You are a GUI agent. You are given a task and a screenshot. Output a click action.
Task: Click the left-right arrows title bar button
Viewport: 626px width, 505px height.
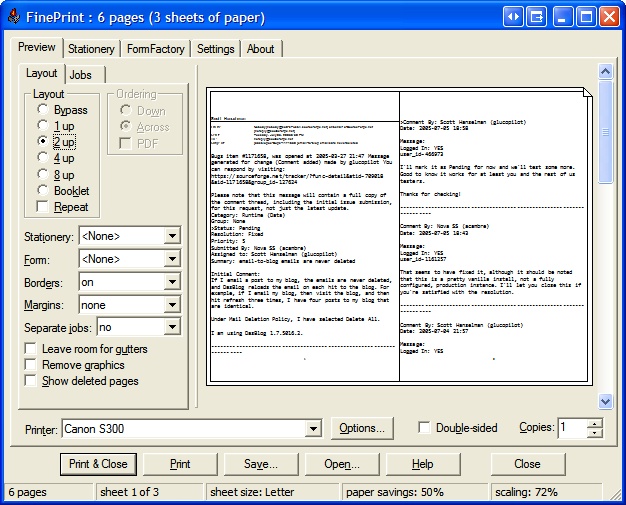point(513,17)
